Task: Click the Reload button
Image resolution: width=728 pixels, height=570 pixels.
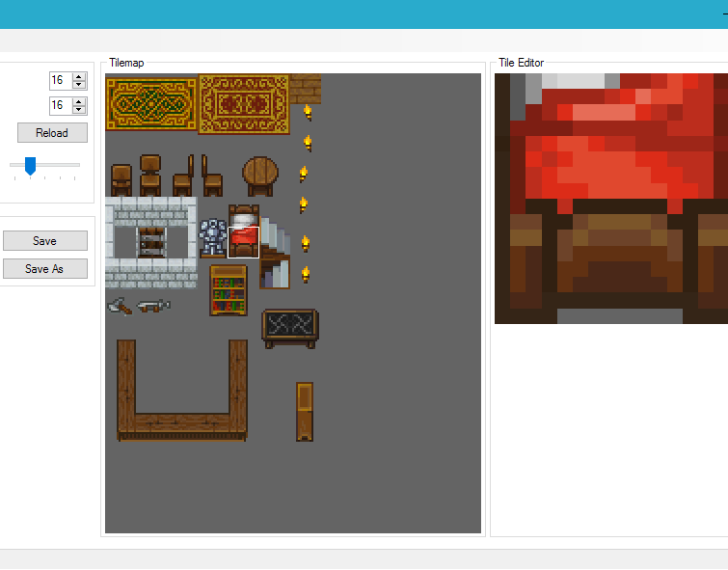Action: coord(52,133)
